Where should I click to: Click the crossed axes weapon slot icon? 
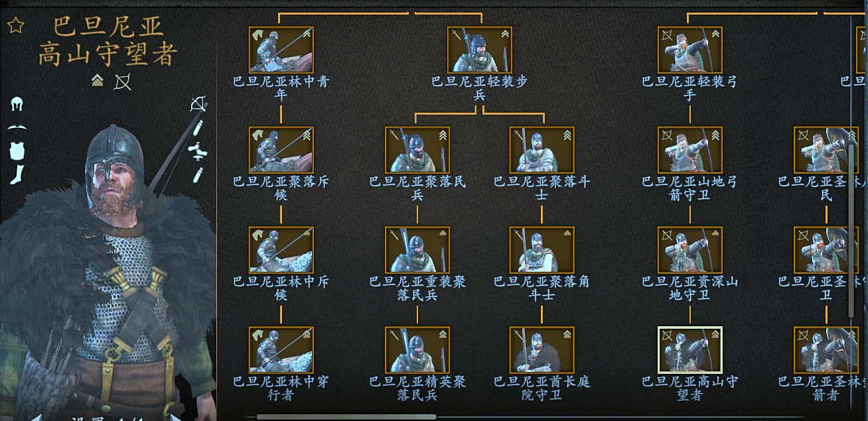point(198,151)
